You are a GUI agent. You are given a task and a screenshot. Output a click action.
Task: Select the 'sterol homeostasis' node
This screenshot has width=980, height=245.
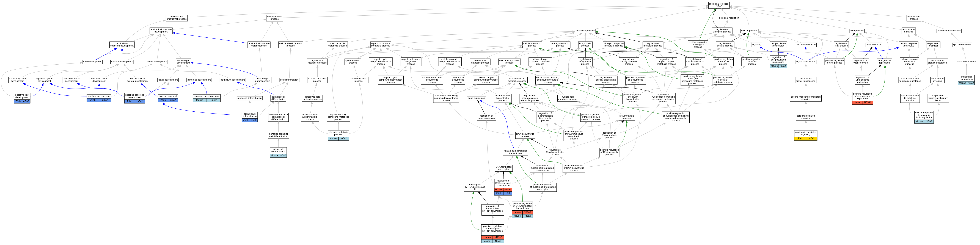pyautogui.click(x=966, y=62)
